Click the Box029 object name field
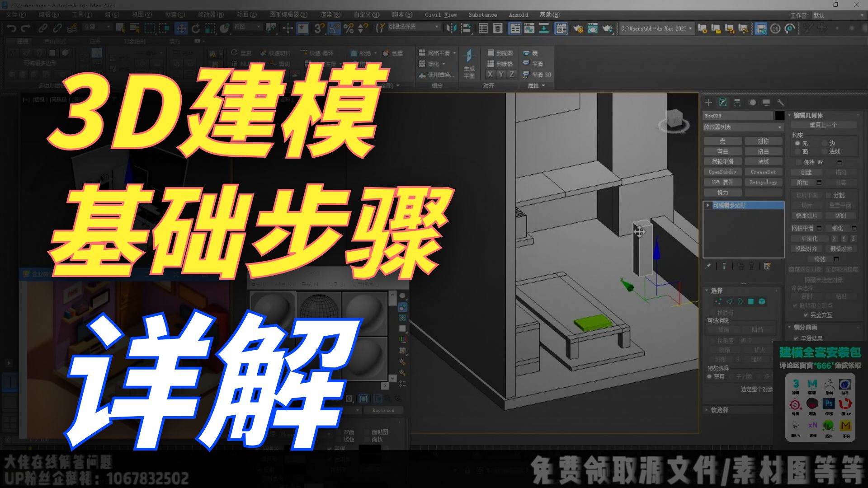The width and height of the screenshot is (868, 488). click(738, 116)
